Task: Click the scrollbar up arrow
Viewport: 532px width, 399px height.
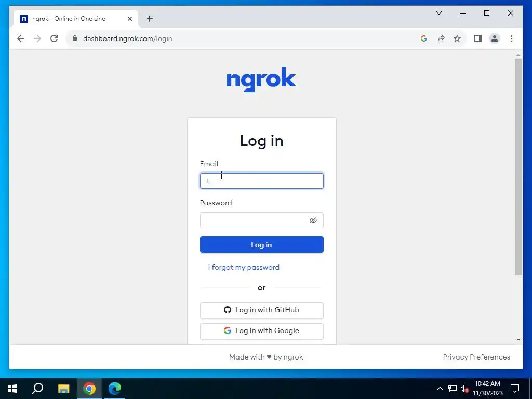Action: [518, 55]
